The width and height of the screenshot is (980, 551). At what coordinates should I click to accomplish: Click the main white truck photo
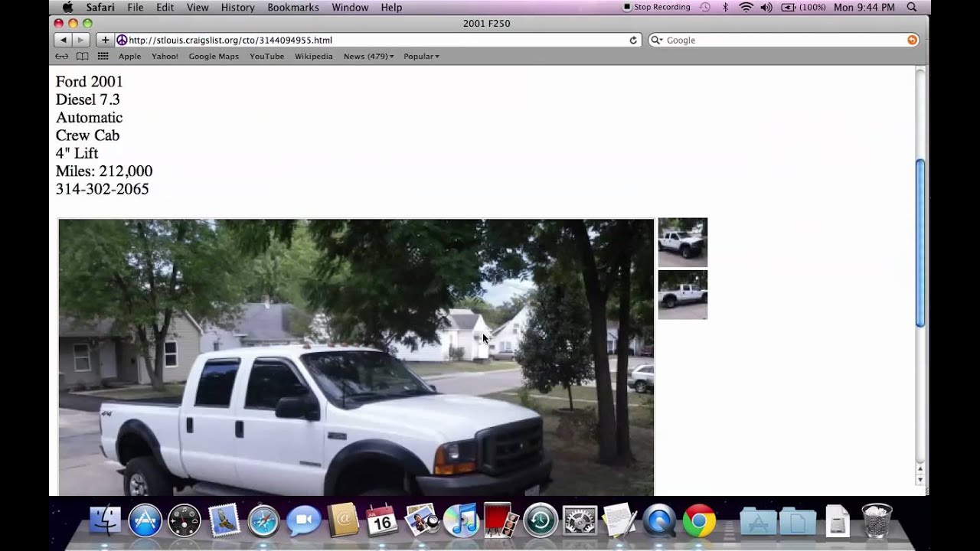point(357,357)
